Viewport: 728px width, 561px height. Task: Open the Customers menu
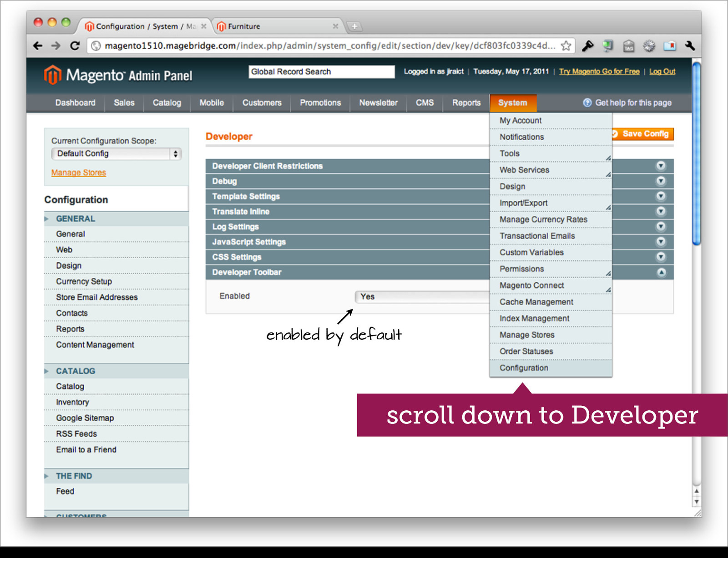tap(262, 103)
